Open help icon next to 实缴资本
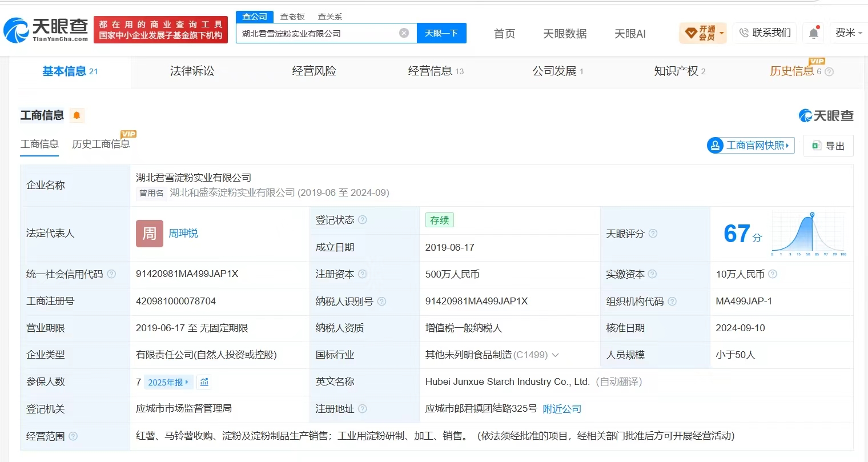This screenshot has height=462, width=868. (652, 274)
